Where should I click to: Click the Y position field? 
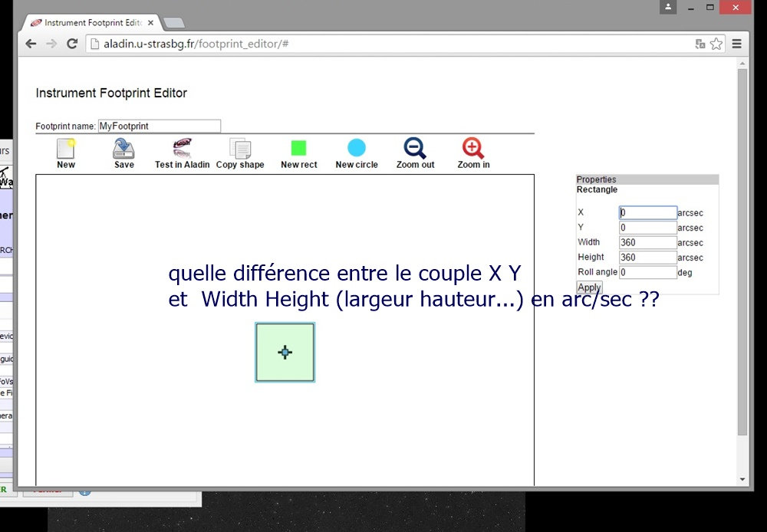click(647, 228)
